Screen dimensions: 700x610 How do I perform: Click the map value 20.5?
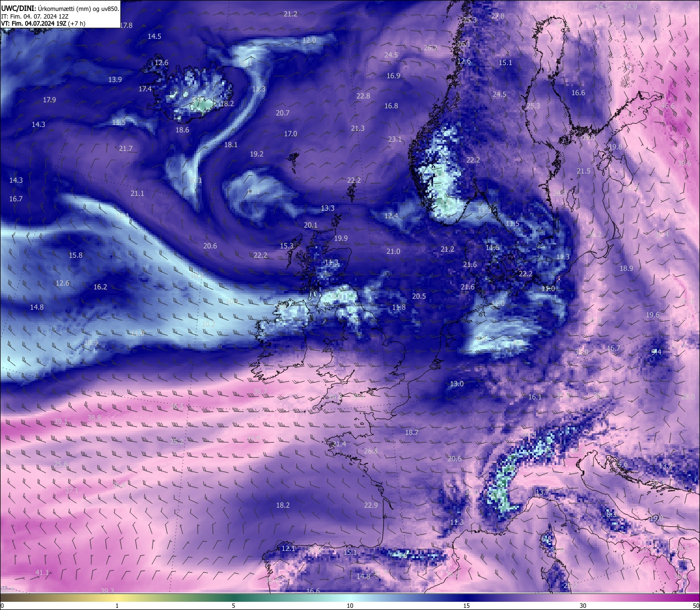pyautogui.click(x=419, y=296)
